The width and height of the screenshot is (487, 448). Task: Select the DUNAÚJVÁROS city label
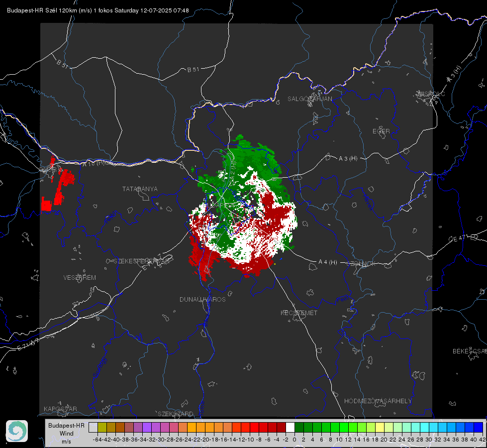coord(202,299)
